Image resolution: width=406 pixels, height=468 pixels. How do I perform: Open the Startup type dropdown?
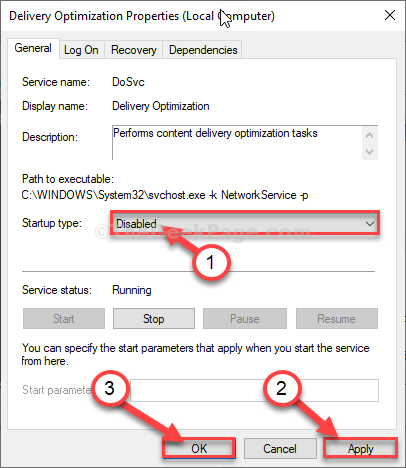click(x=245, y=223)
